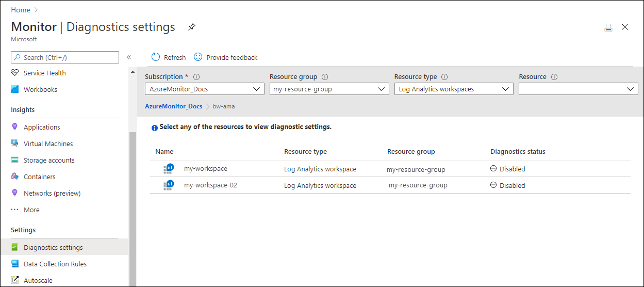Image resolution: width=644 pixels, height=287 pixels.
Task: Click the sidebar scroll-up arrow
Action: point(133,71)
